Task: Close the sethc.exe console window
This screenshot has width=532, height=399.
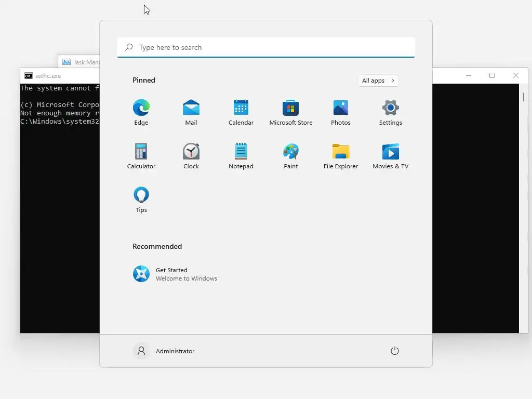Action: (516, 75)
